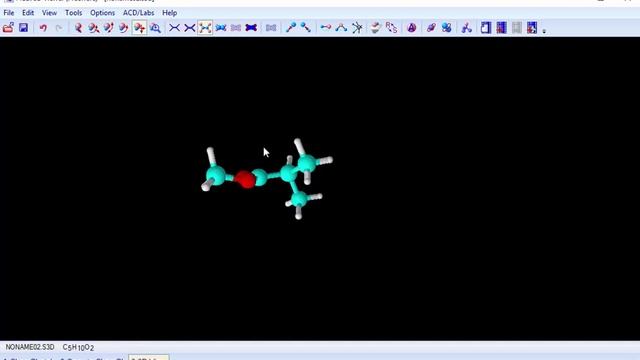Viewport: 640px width, 360px height.
Task: Open the File menu
Action: pos(9,13)
